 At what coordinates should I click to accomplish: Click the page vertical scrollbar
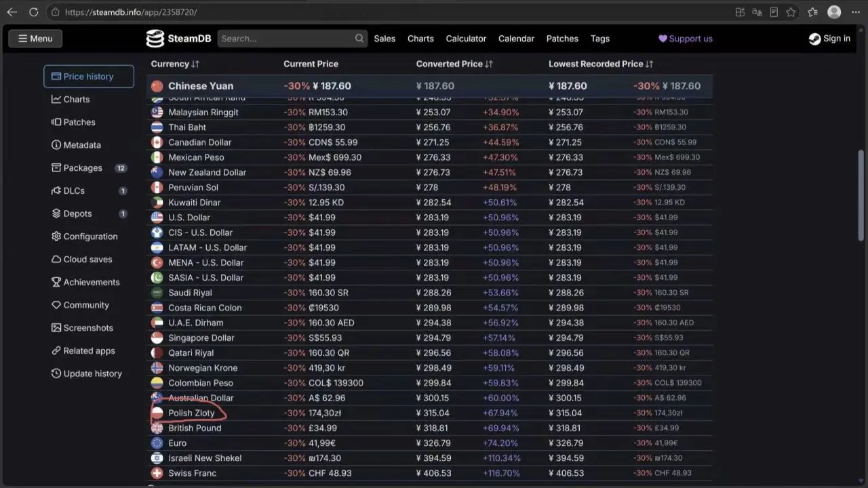click(861, 195)
